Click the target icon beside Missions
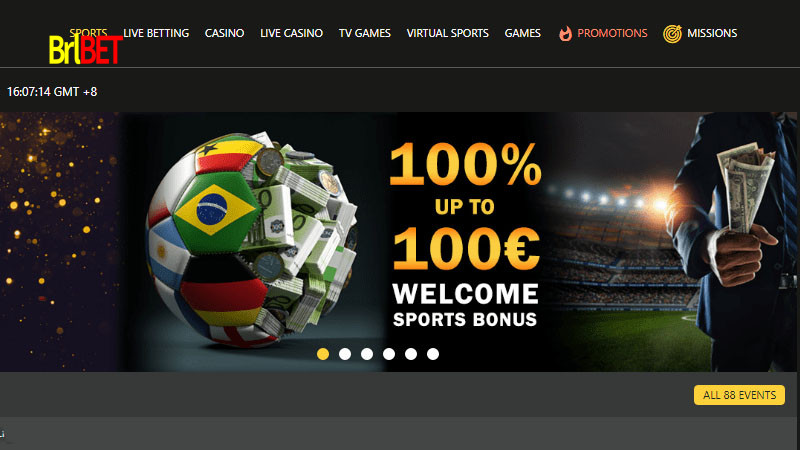800x450 pixels. click(x=672, y=34)
